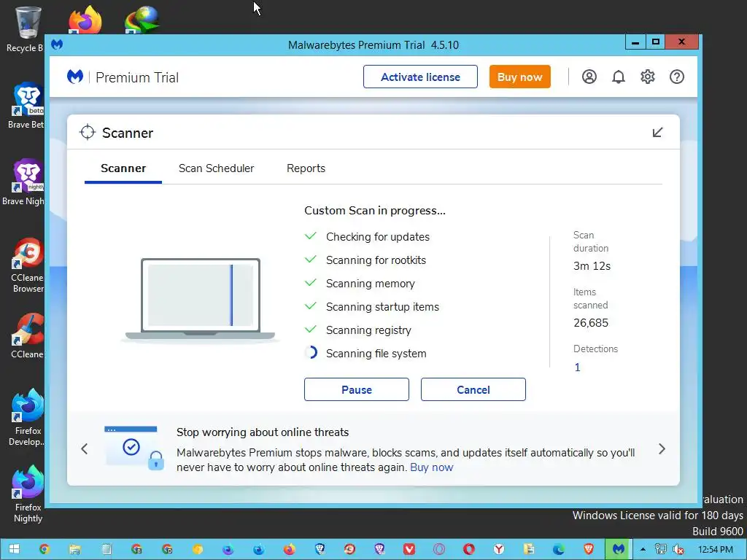Select the Firefox Nightly desktop shortcut
The height and width of the screenshot is (560, 747).
(28, 494)
